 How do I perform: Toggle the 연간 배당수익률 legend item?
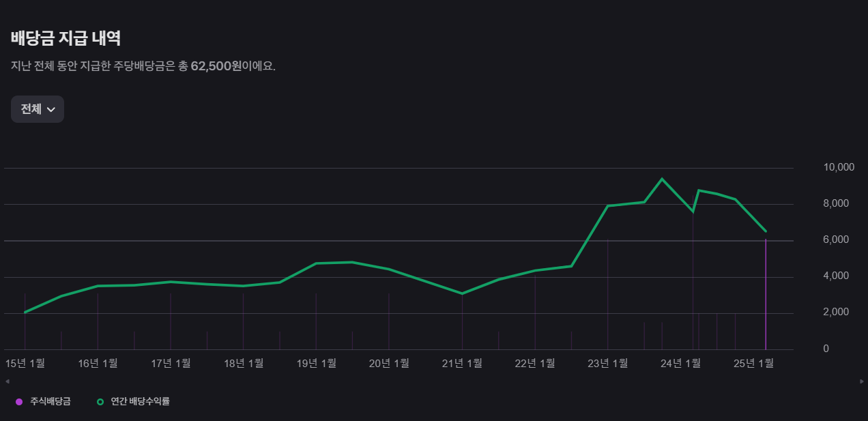(133, 402)
